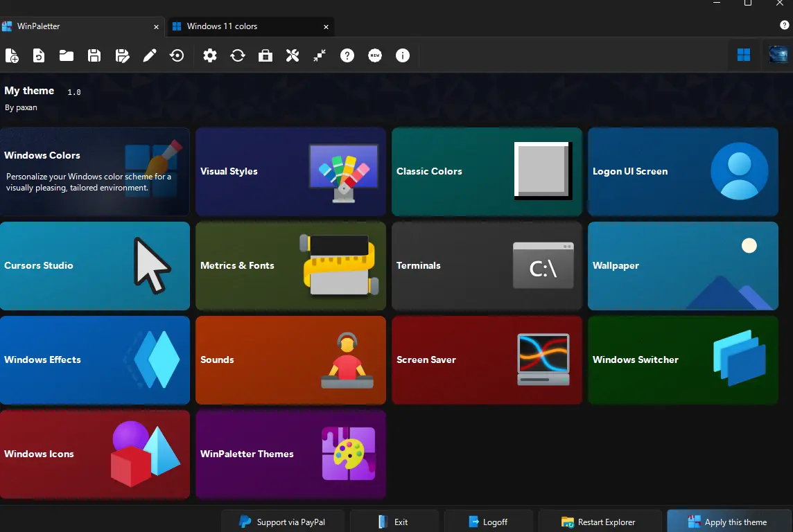Click the reload file icon in toolbar
Viewport: 793px width, 532px height.
(x=39, y=55)
